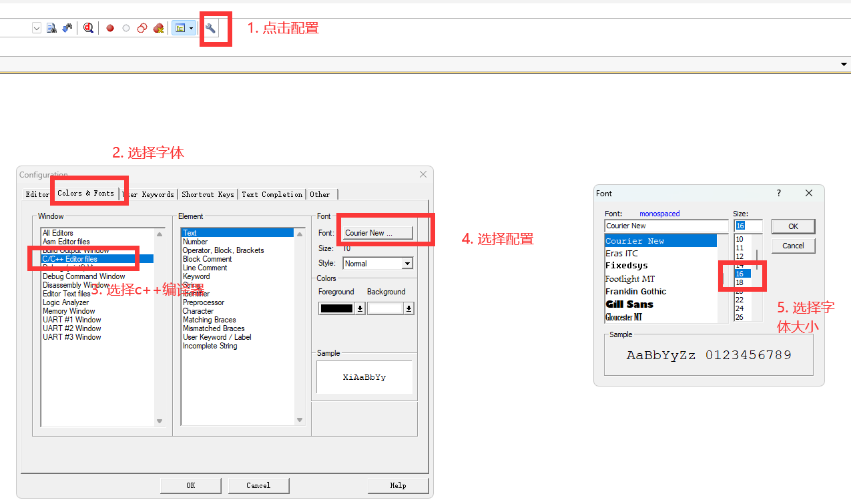
Task: Open the window layout icon's dropdown arrow
Action: pos(192,28)
